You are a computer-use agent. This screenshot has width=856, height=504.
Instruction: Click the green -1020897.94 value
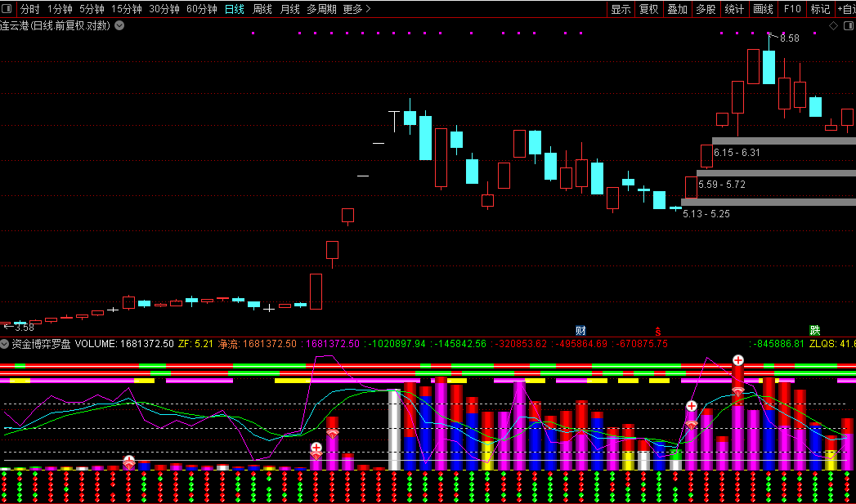pos(395,344)
